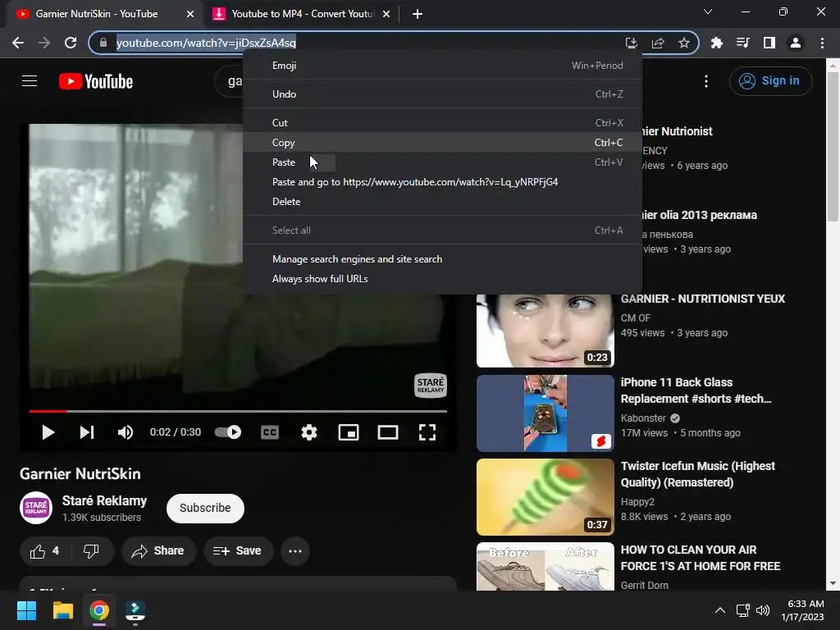Bookmark this tab with the star icon
This screenshot has height=630, width=840.
684,43
